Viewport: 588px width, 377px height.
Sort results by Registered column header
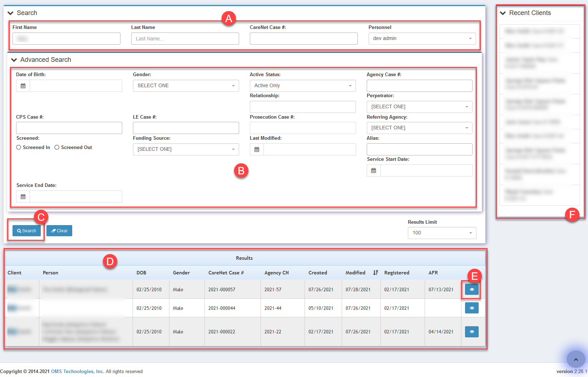click(x=396, y=273)
